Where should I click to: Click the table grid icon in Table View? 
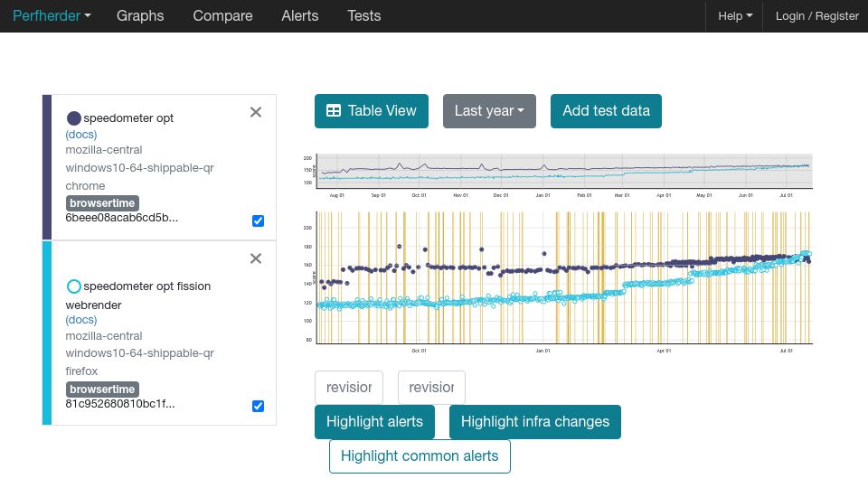[334, 110]
